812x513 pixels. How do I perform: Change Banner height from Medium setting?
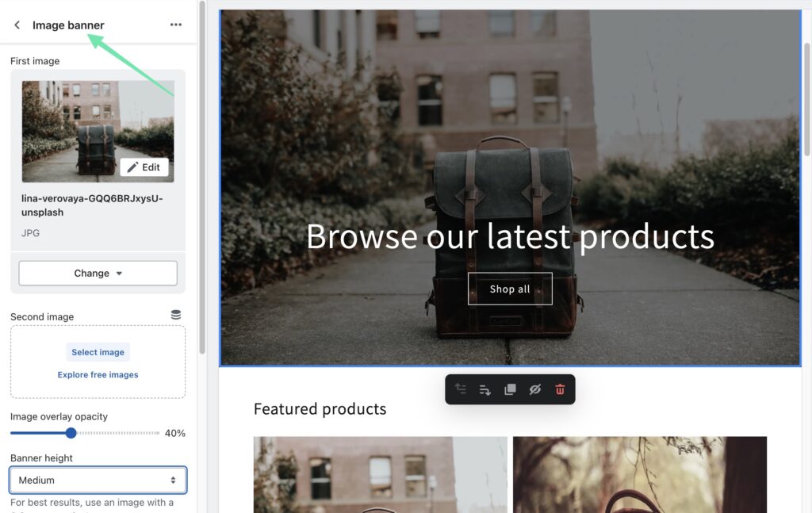[x=98, y=480]
